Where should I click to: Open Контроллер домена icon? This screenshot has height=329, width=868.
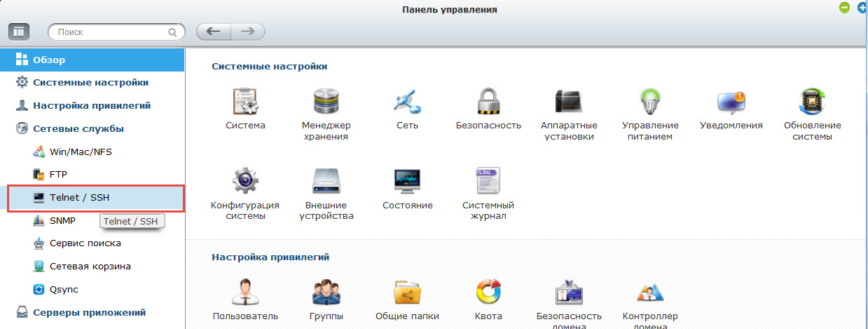[x=649, y=293]
